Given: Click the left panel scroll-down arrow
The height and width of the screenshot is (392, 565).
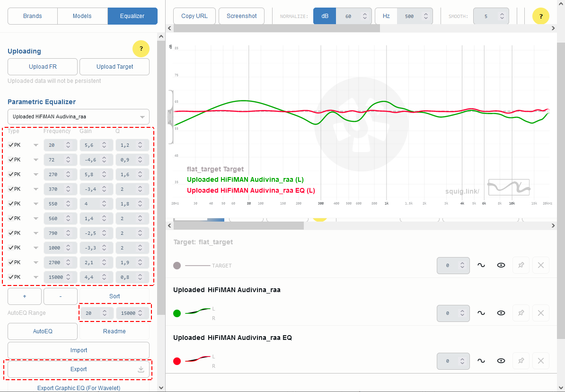Looking at the screenshot, I should click(x=161, y=388).
